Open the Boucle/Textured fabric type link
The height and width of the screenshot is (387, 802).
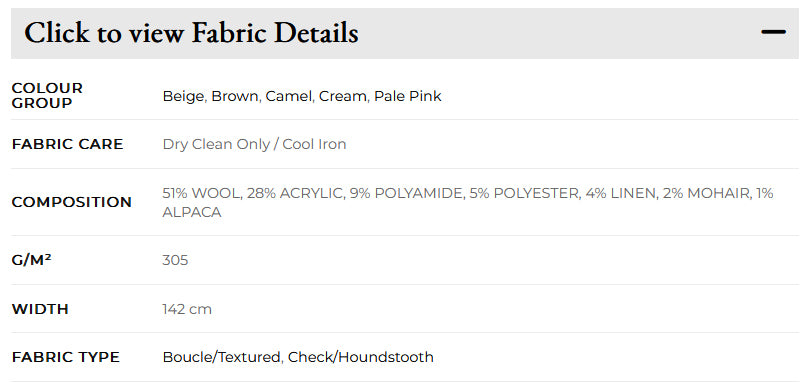pos(221,357)
